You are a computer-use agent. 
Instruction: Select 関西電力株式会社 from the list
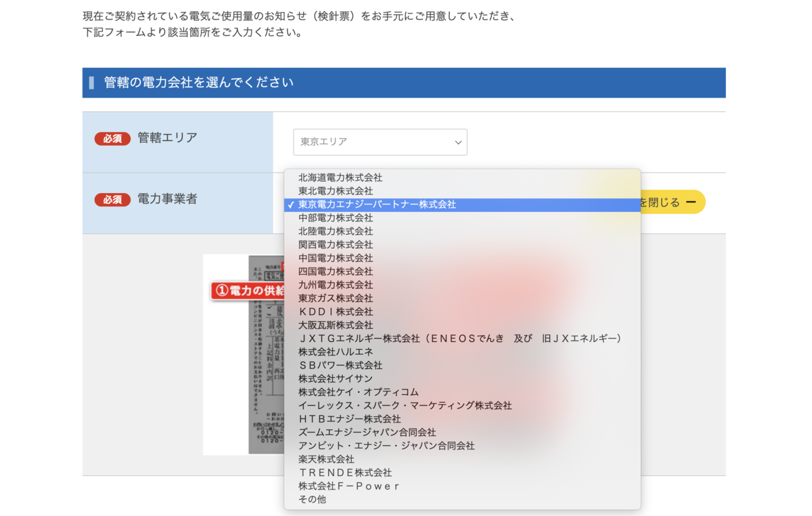pos(462,245)
